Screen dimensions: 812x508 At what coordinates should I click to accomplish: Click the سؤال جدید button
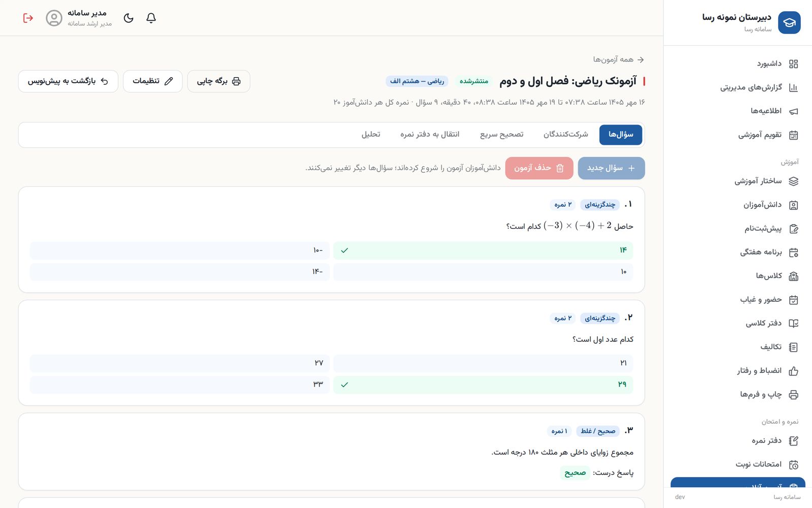612,168
